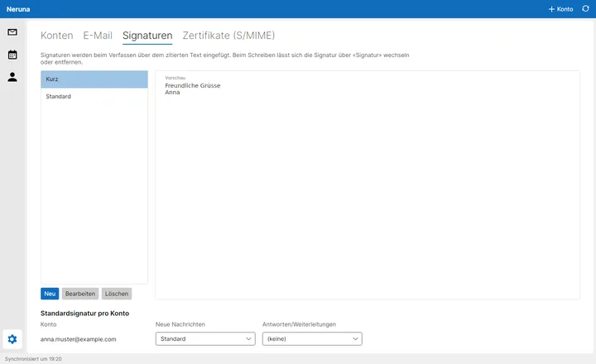Click the Neruna app title
This screenshot has width=596, height=364.
pyautogui.click(x=18, y=9)
